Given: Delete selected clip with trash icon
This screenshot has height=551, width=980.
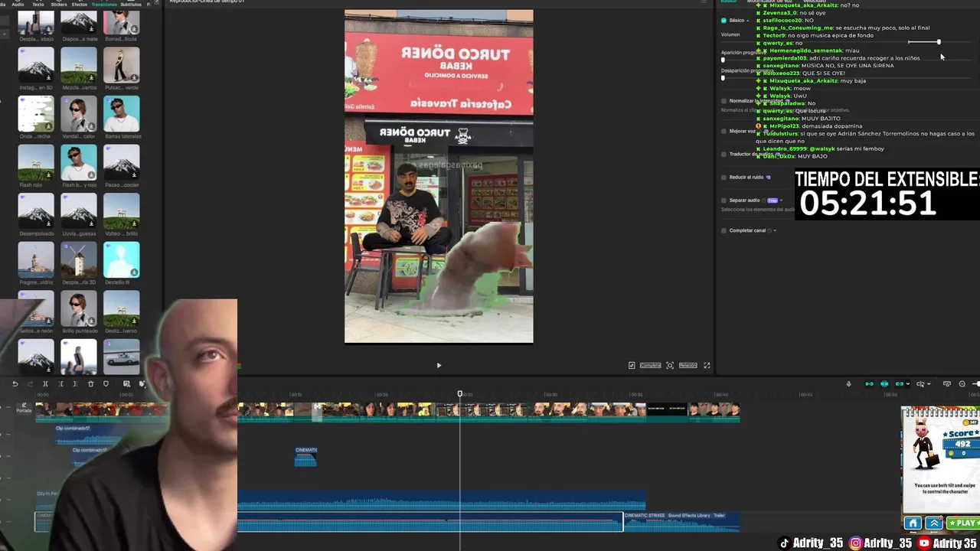Looking at the screenshot, I should click(90, 384).
